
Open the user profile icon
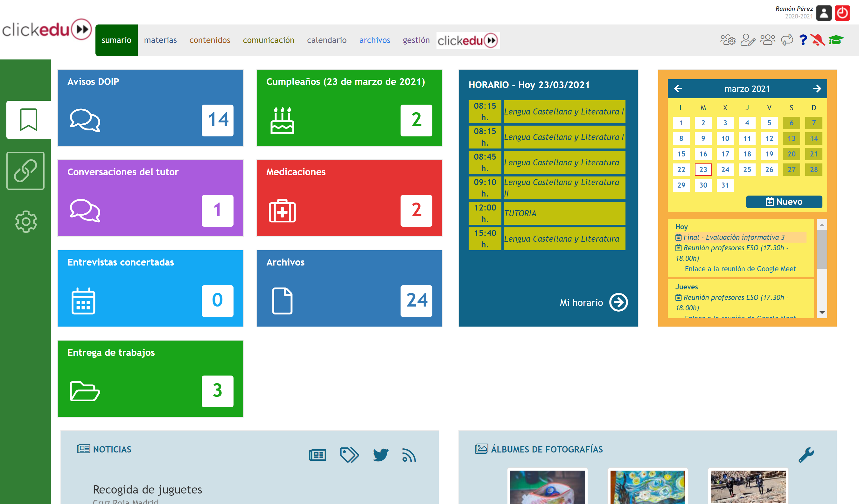824,13
